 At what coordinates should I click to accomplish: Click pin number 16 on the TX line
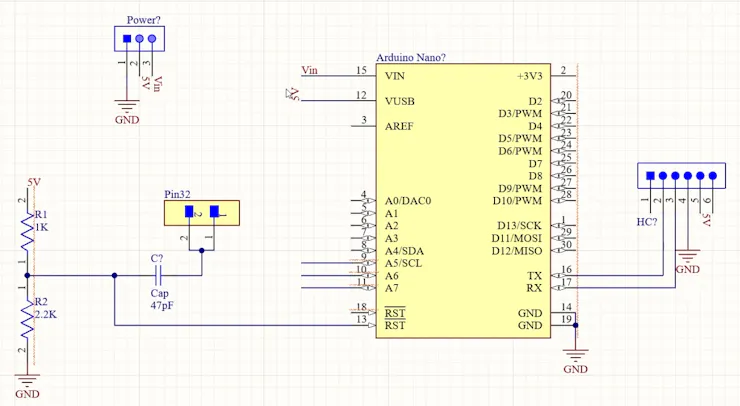[566, 270]
